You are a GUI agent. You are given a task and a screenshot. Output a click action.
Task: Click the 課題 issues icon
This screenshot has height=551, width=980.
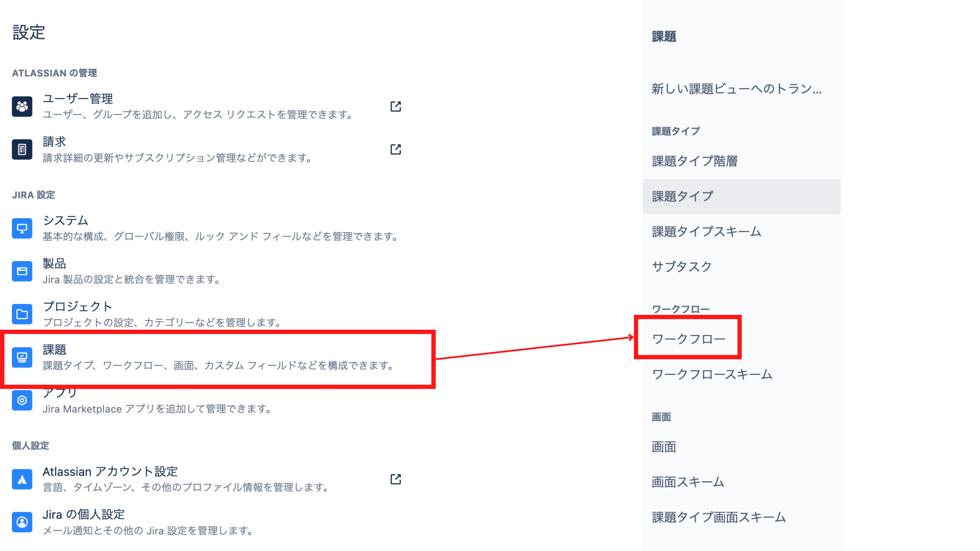coord(22,357)
